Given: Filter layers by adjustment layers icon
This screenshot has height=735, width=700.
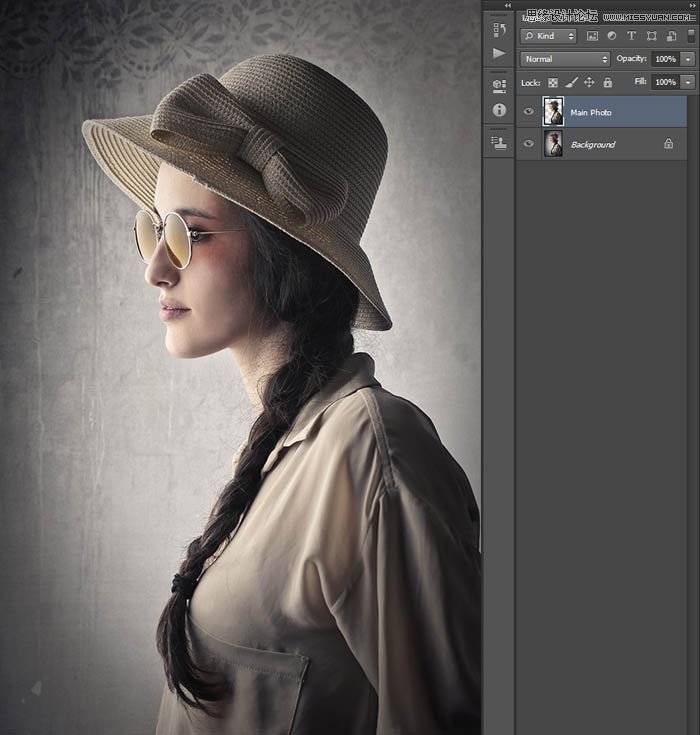Looking at the screenshot, I should click(x=611, y=36).
